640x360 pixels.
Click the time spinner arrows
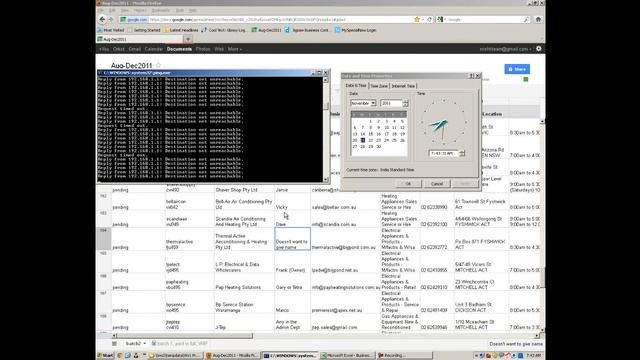(x=462, y=153)
